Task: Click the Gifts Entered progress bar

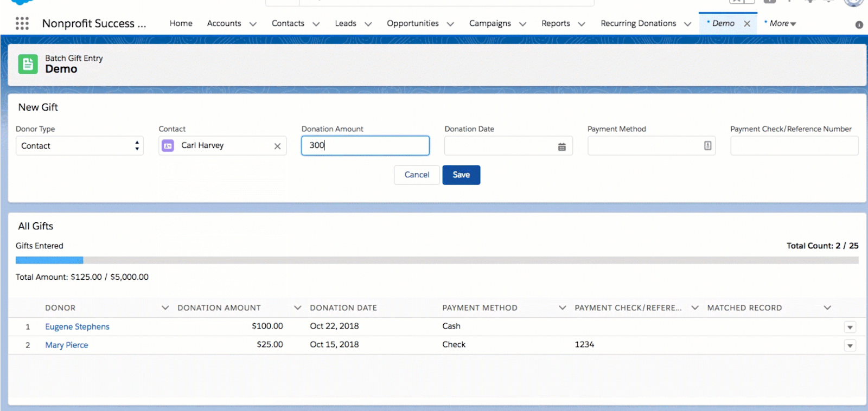Action: coord(437,260)
